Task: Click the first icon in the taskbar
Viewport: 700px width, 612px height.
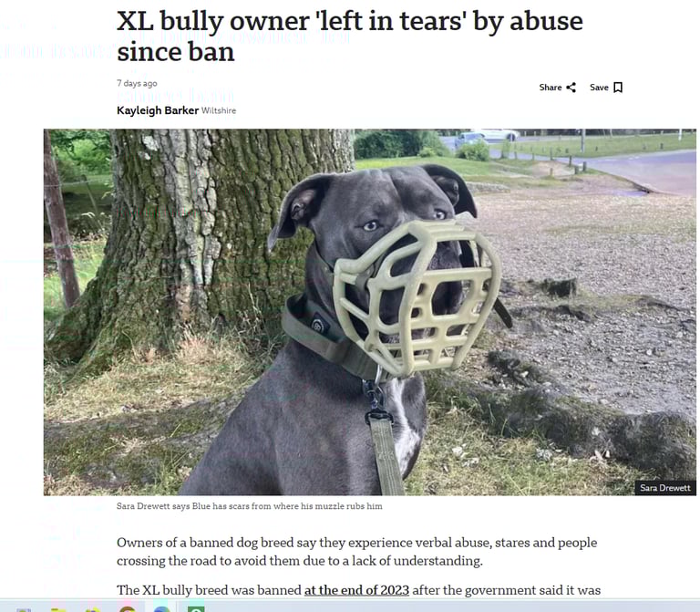Action: [x=24, y=610]
